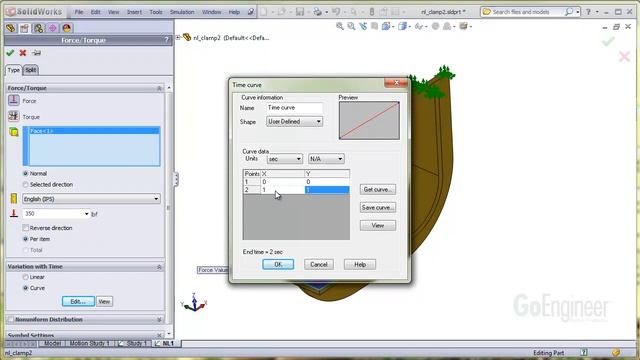
Task: Click OK in Time curve dialog
Action: pos(278,264)
